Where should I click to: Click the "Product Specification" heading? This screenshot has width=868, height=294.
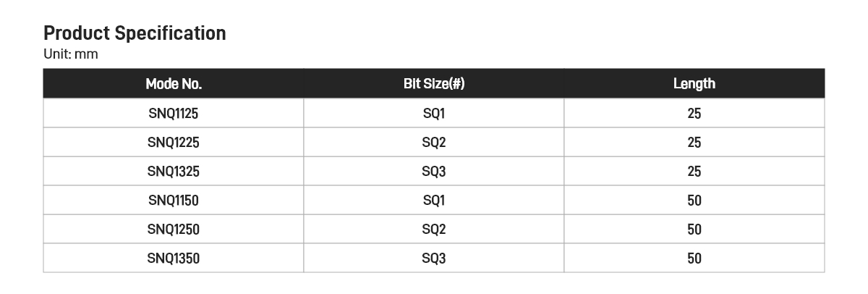coord(135,33)
